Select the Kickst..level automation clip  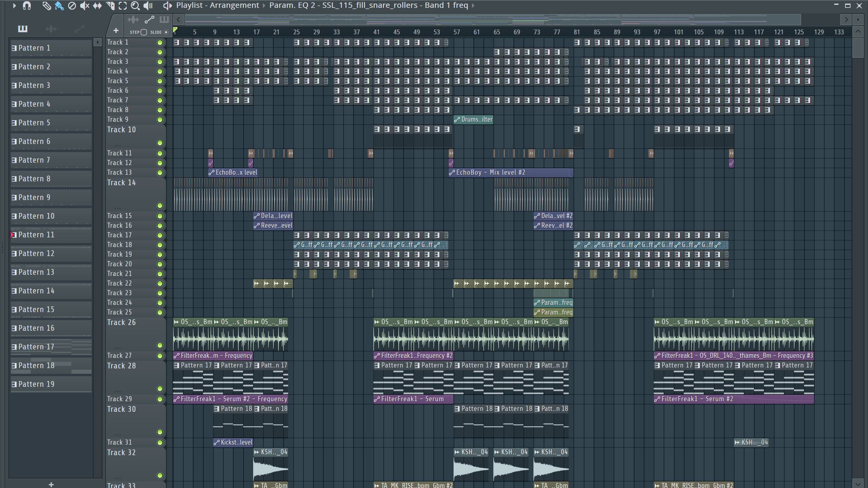(x=233, y=443)
